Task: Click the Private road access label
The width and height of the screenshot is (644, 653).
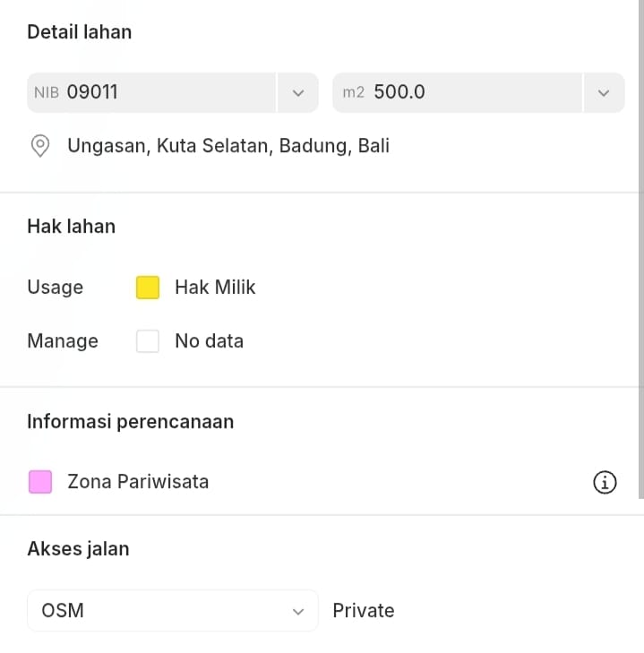Action: (x=363, y=611)
